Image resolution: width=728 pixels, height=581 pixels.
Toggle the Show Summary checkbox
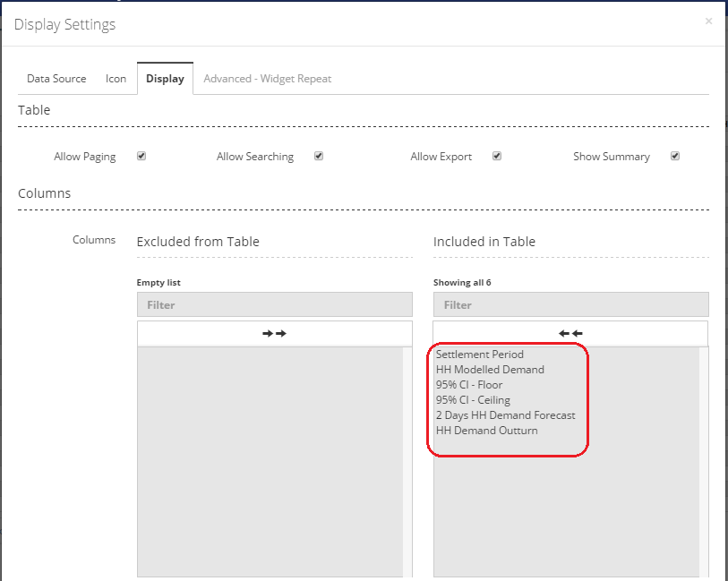[675, 156]
